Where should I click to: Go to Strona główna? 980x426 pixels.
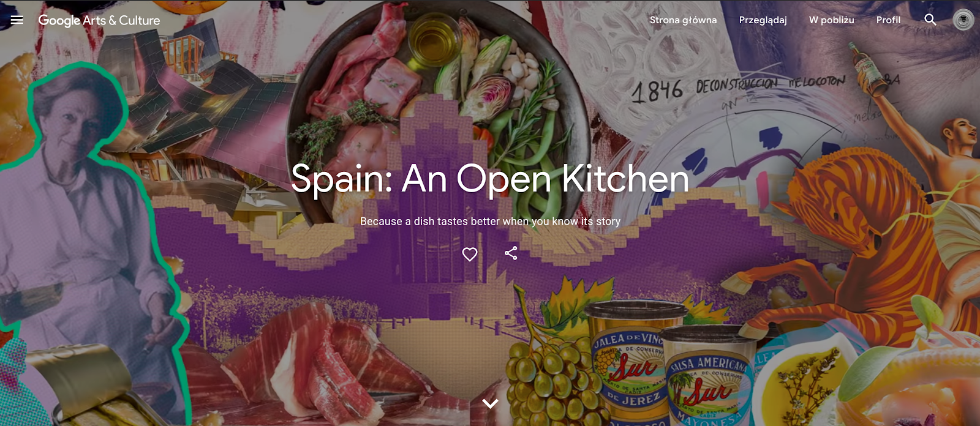click(x=683, y=20)
